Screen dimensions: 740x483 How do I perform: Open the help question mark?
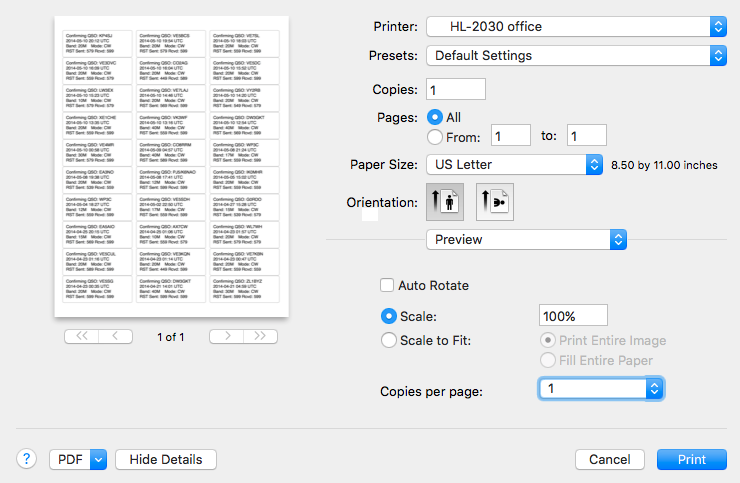(x=26, y=459)
